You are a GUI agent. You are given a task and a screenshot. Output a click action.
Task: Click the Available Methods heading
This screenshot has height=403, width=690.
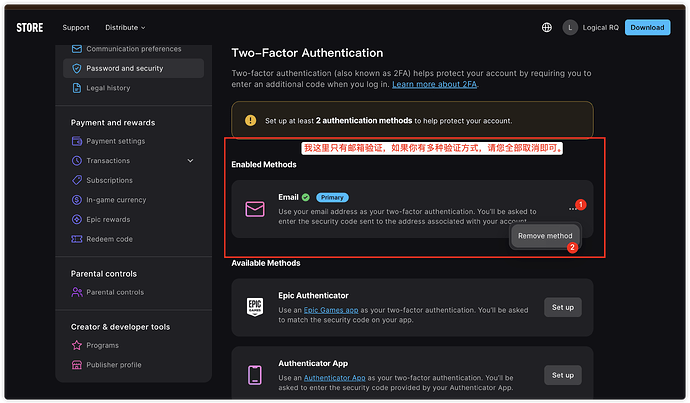[x=266, y=263]
